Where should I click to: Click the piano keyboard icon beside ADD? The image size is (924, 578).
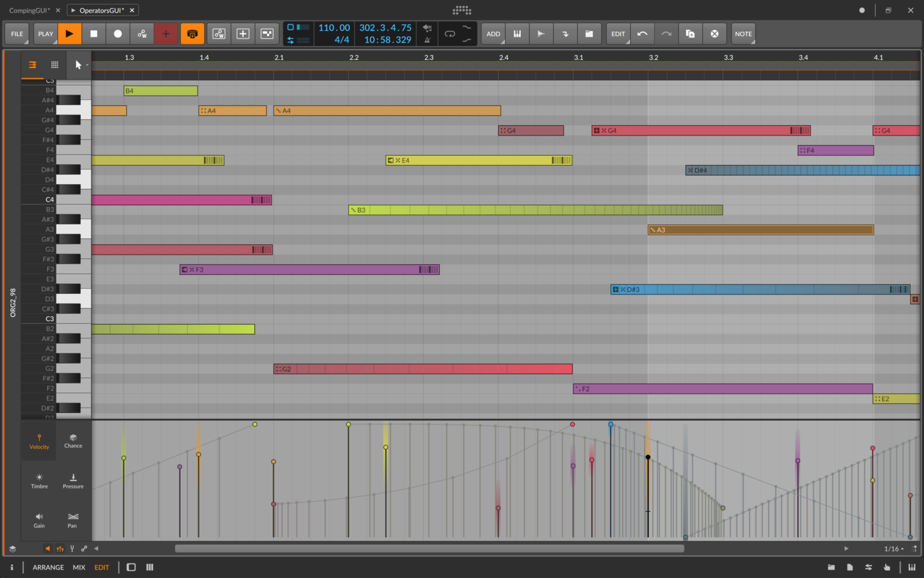point(517,34)
